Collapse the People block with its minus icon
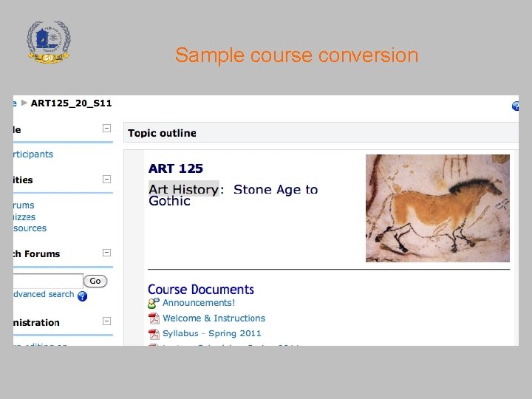The image size is (532, 399). click(x=106, y=129)
